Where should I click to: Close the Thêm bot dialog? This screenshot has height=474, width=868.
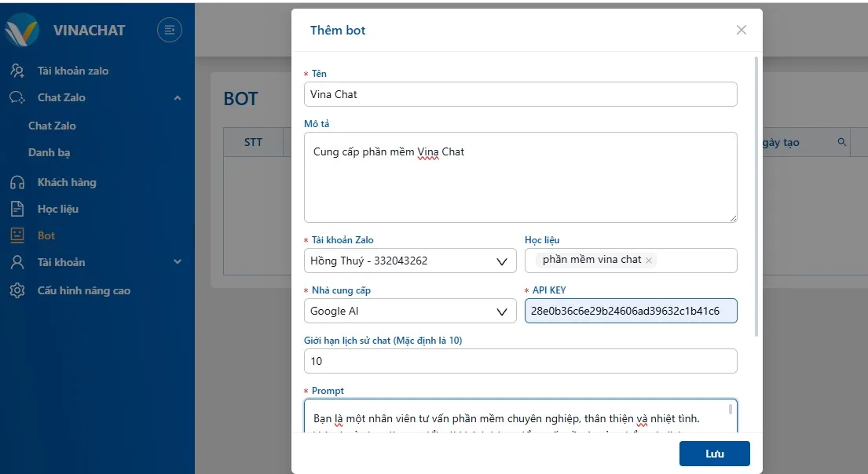(x=741, y=30)
